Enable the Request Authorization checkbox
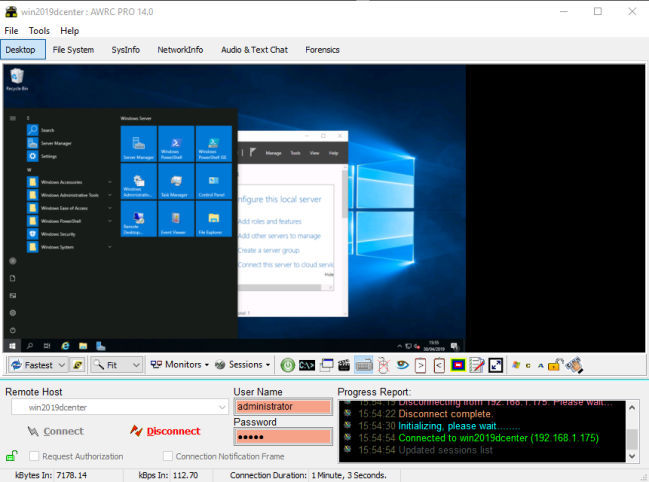The height and width of the screenshot is (482, 649). (34, 456)
